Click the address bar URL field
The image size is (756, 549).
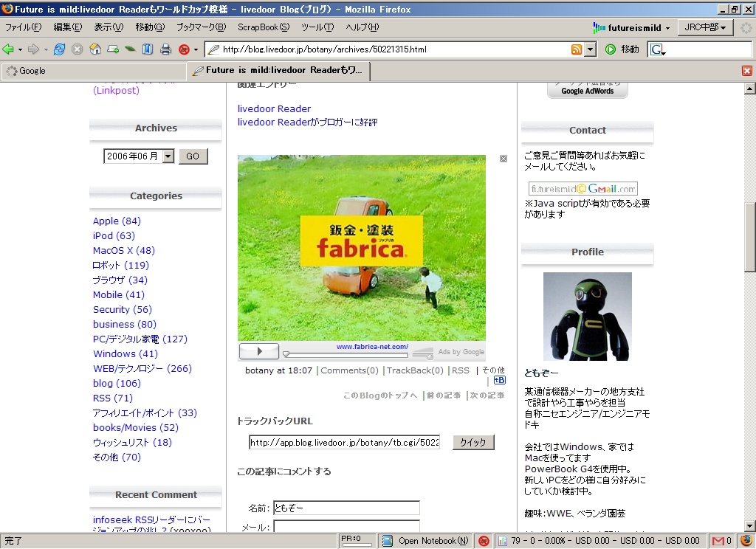[396, 49]
